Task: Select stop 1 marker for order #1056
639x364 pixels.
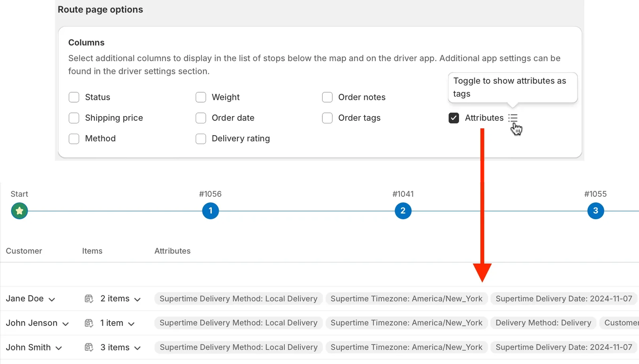Action: point(210,211)
